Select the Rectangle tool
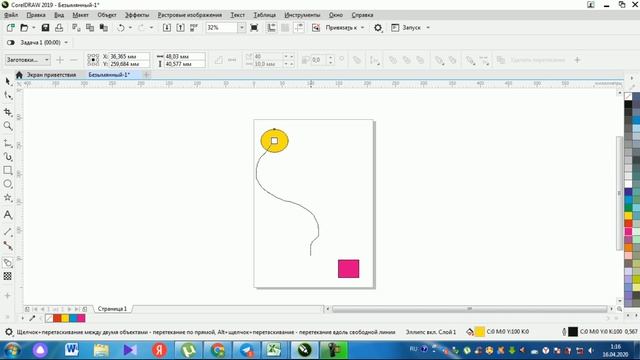This screenshot has width=640, height=360. click(x=8, y=170)
